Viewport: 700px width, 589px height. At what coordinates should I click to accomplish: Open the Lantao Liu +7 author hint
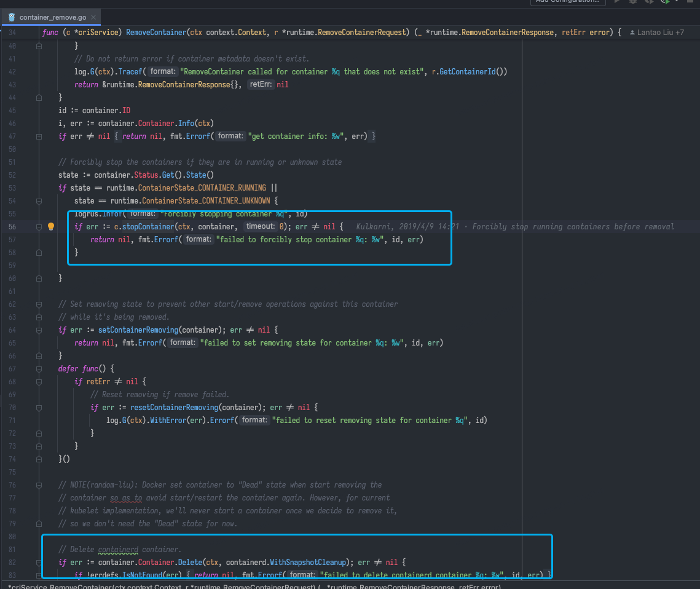tap(656, 33)
